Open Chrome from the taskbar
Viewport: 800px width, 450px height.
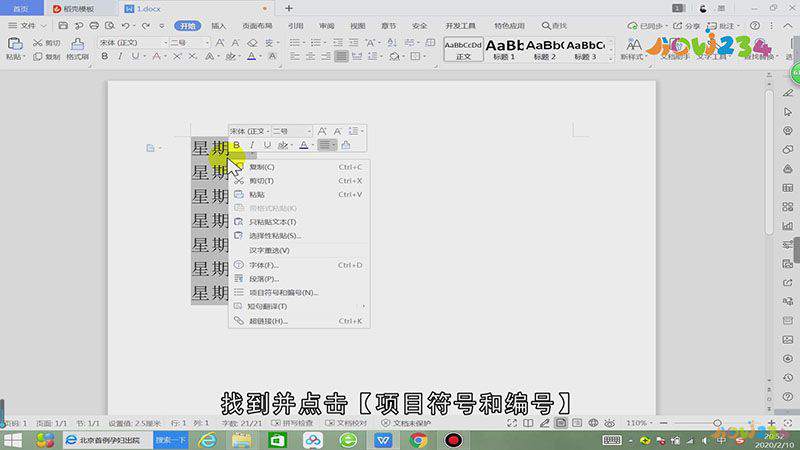pos(418,440)
